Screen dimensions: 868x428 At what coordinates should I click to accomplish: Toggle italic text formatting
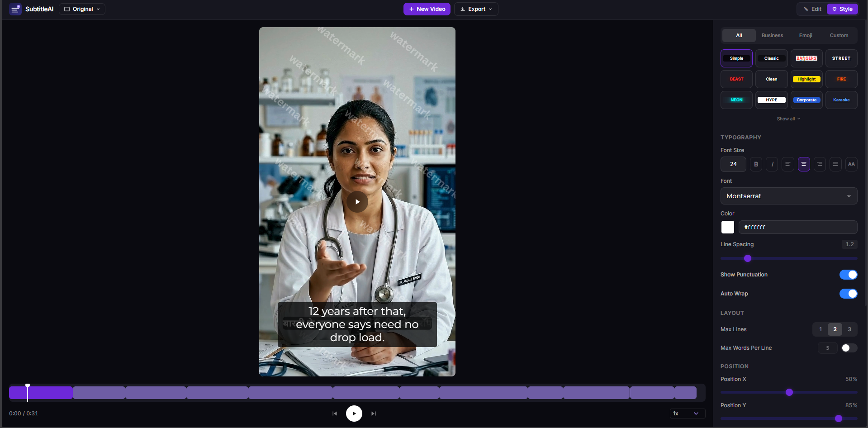pyautogui.click(x=772, y=164)
